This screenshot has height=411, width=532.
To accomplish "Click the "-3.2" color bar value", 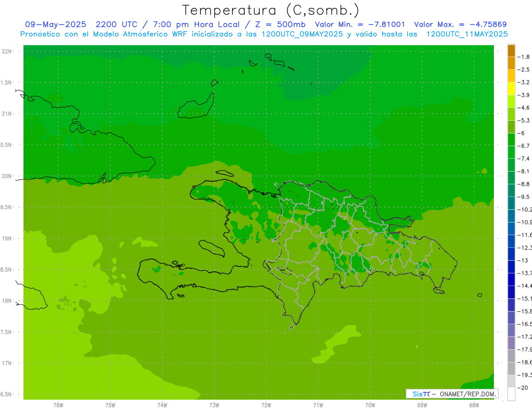I will 524,82.
